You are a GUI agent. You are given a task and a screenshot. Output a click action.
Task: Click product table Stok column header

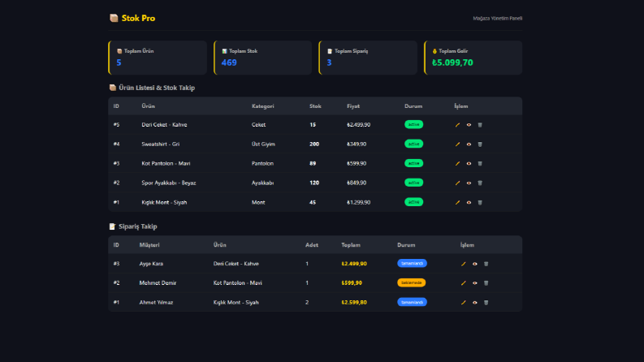pyautogui.click(x=315, y=106)
